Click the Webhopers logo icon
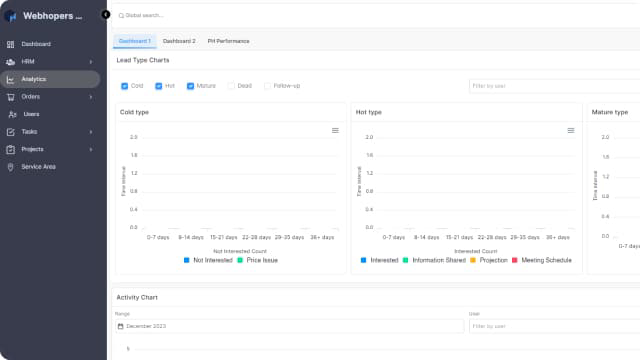 (11, 16)
